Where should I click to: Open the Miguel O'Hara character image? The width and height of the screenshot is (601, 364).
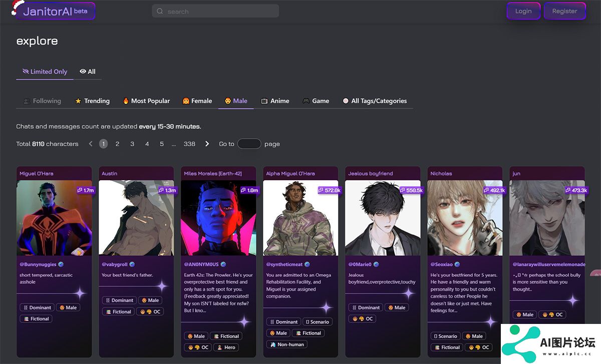coord(54,218)
